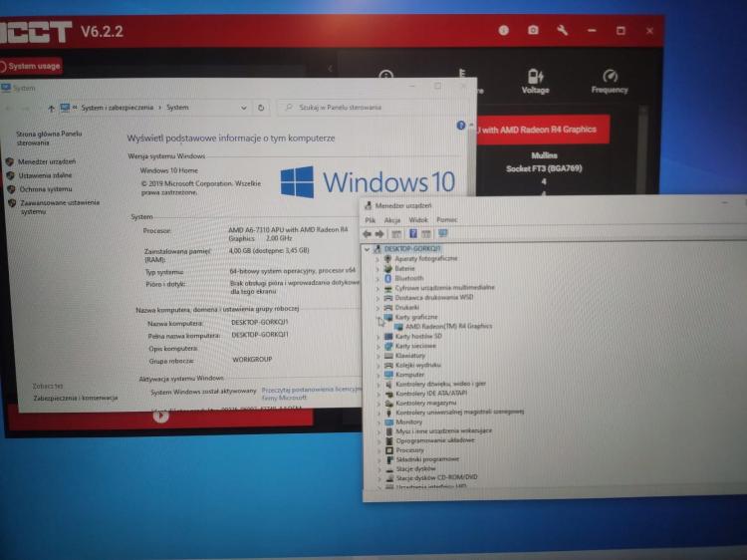
Task: Start the OCCT test with play button
Action: 161,417
